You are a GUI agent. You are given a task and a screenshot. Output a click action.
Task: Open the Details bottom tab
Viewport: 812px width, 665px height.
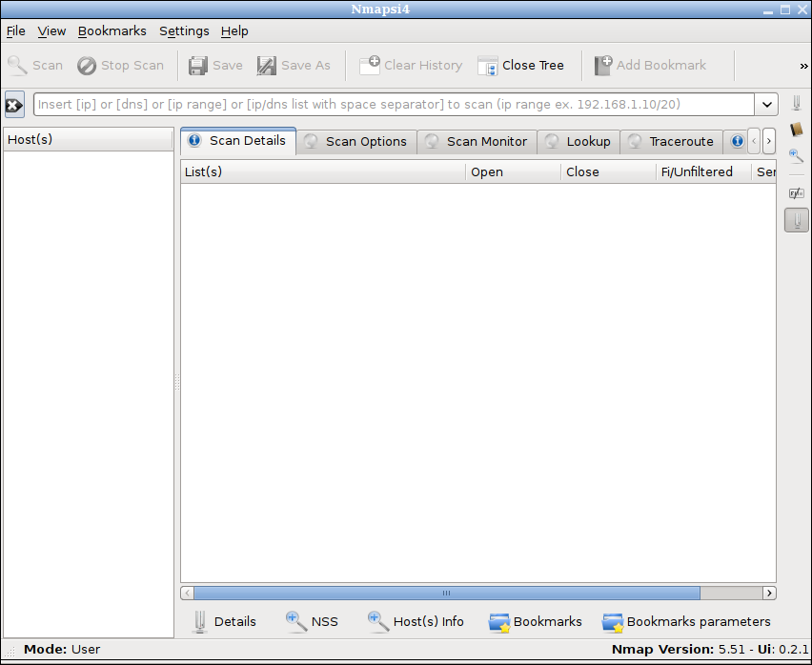225,621
